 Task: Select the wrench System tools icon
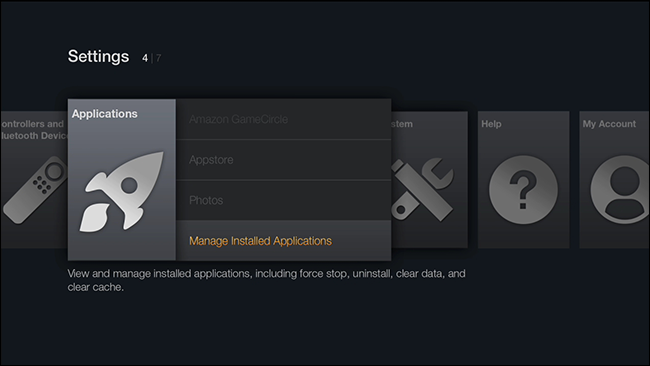pos(423,189)
